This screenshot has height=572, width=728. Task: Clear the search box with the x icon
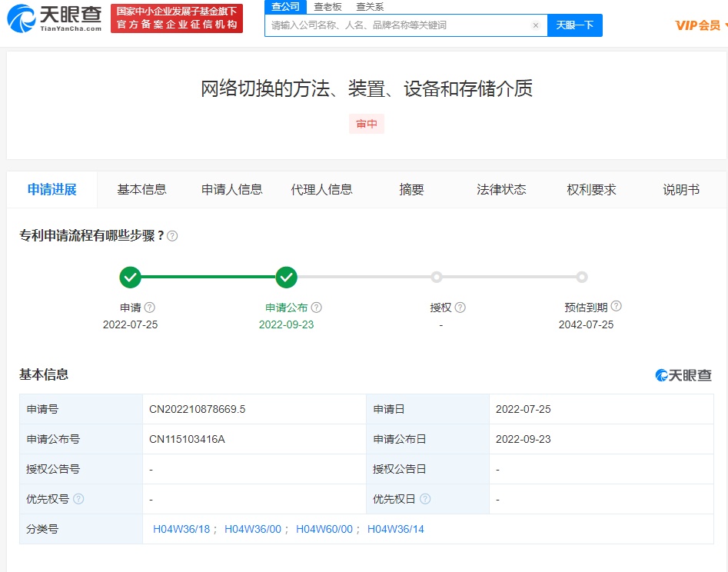535,25
